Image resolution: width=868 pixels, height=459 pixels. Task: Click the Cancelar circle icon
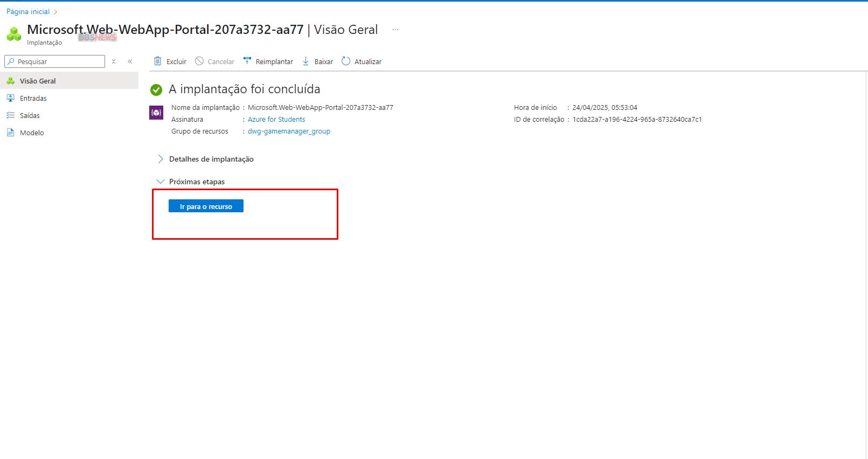point(199,61)
